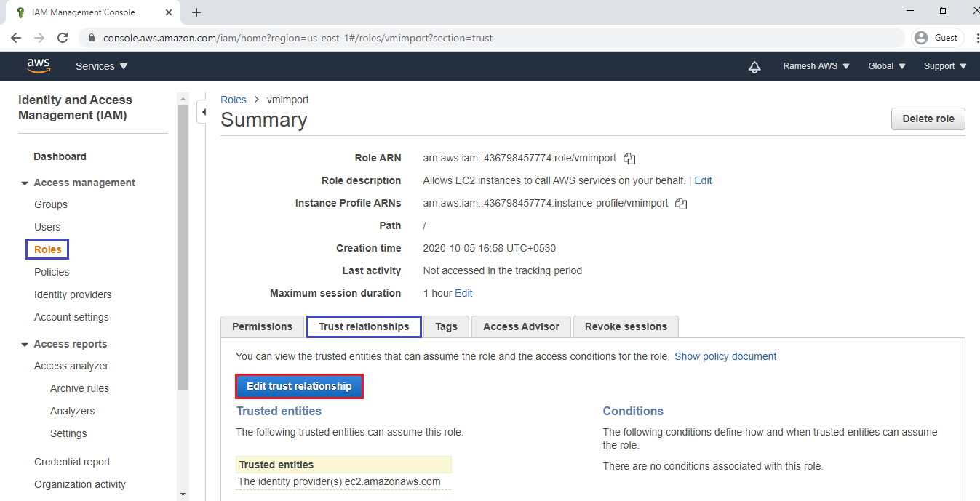Screen dimensions: 980x501
Task: Open Users in the sidebar
Action: [47, 227]
